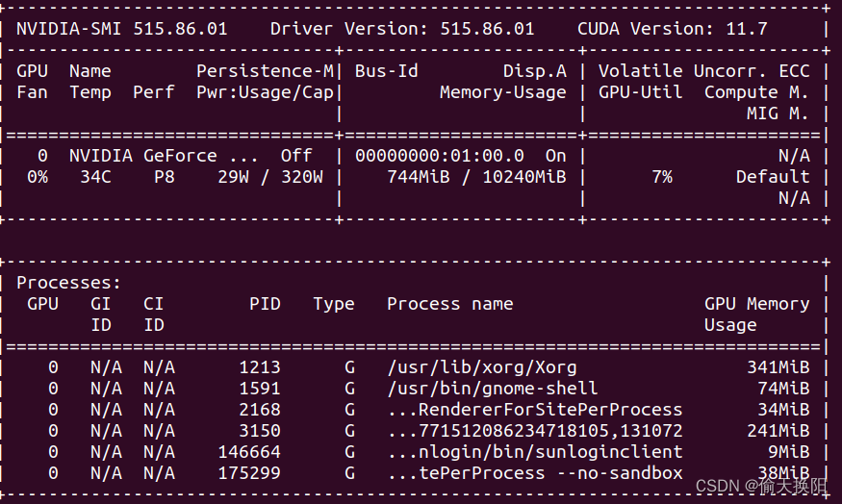Click the 241MiB memory value
Screen dimensions: 842x504
[x=778, y=431]
